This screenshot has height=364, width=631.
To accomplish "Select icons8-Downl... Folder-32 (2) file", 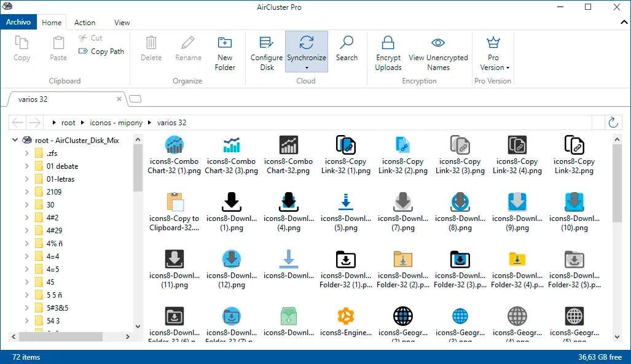I will [x=403, y=269].
